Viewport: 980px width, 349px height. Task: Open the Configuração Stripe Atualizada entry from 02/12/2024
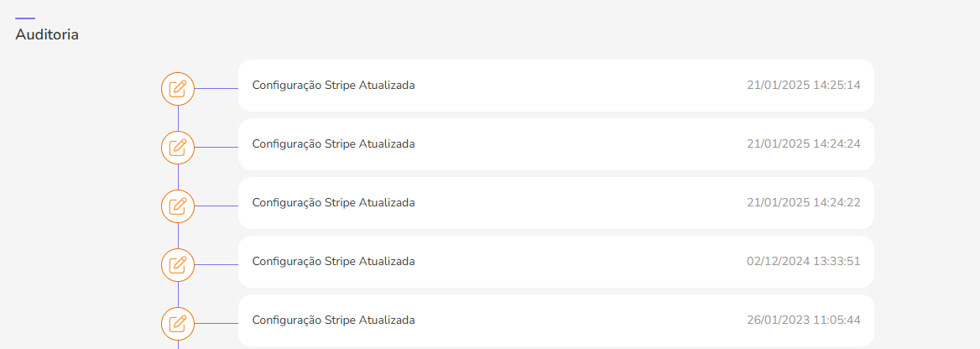(x=333, y=262)
